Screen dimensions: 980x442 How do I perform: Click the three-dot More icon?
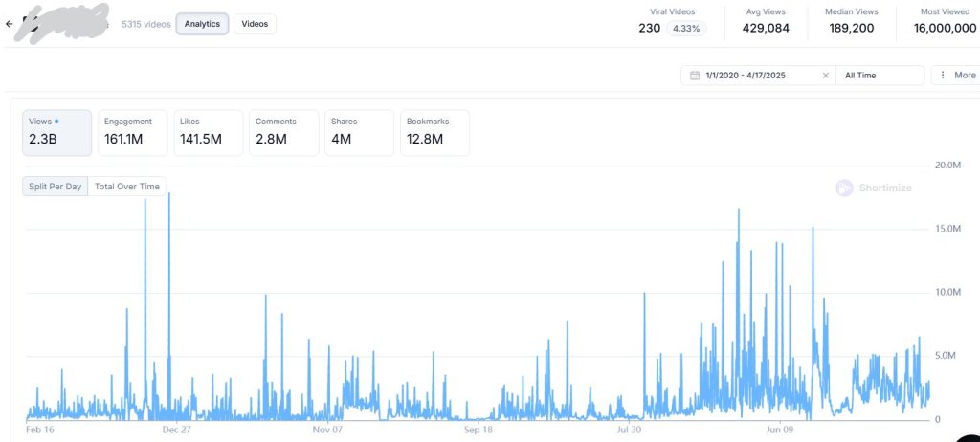[944, 76]
